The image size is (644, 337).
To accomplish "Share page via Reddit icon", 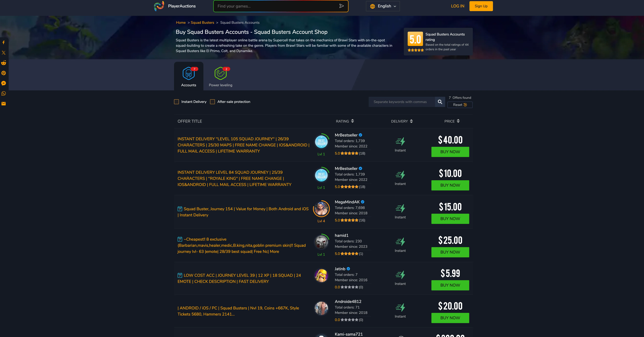I will coord(3,63).
